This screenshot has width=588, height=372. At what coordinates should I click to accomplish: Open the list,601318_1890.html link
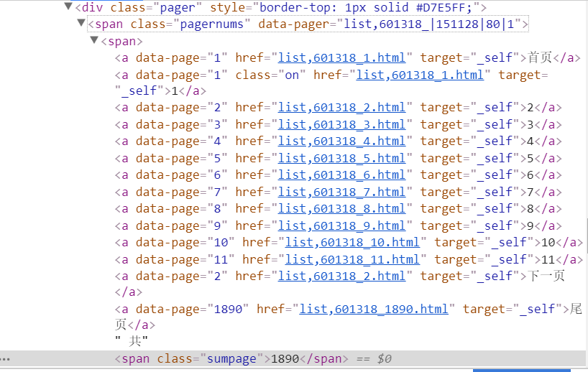pos(373,310)
